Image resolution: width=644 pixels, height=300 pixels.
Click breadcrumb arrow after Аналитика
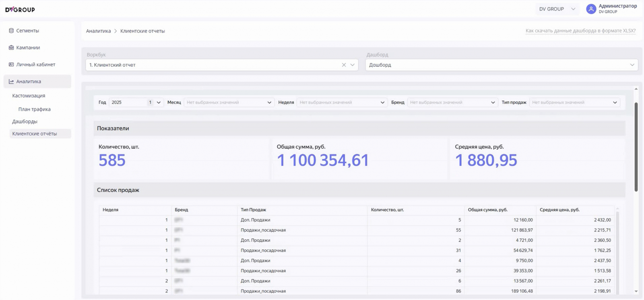tap(116, 31)
